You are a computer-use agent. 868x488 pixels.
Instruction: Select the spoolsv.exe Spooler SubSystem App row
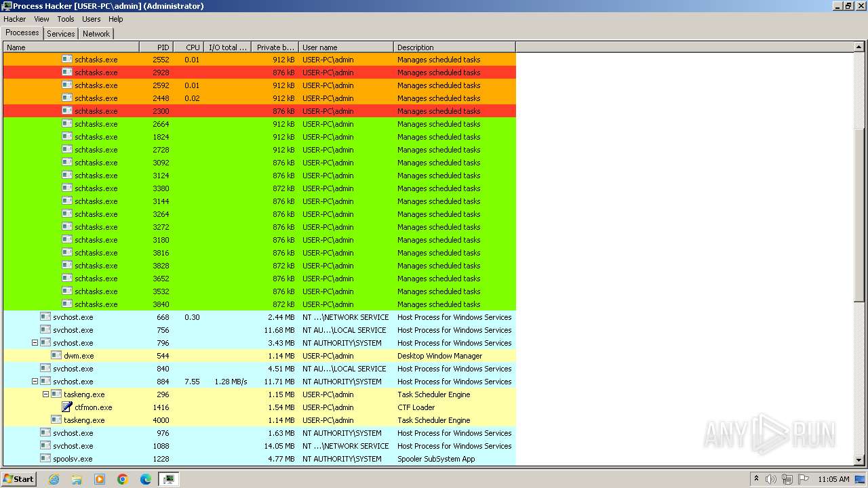pyautogui.click(x=260, y=459)
